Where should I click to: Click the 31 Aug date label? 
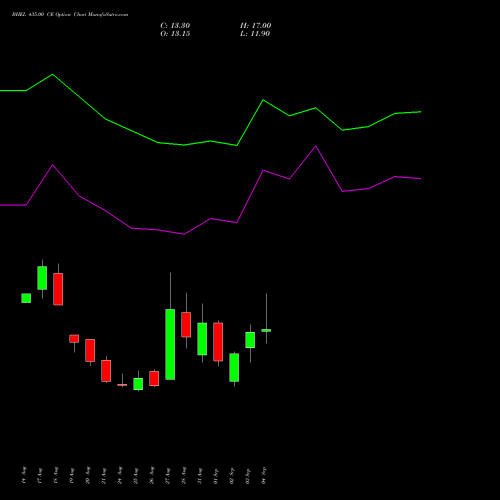(x=200, y=475)
